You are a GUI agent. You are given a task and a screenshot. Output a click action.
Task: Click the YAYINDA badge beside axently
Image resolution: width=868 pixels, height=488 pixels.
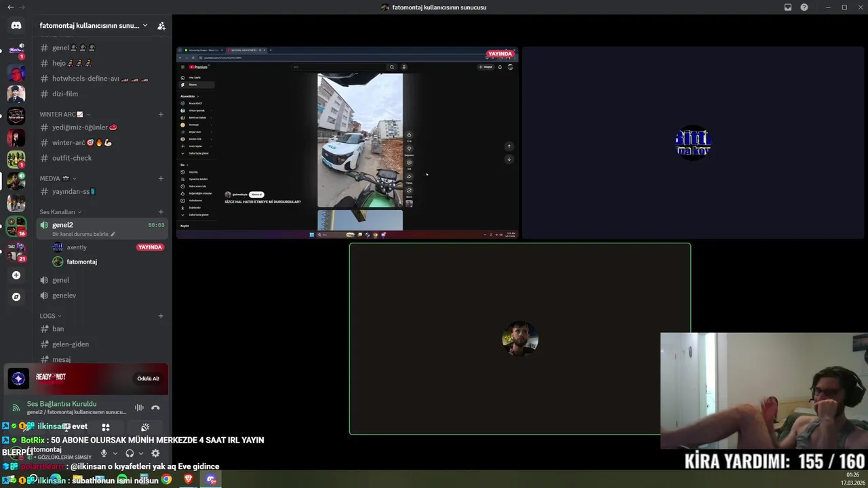pos(150,247)
